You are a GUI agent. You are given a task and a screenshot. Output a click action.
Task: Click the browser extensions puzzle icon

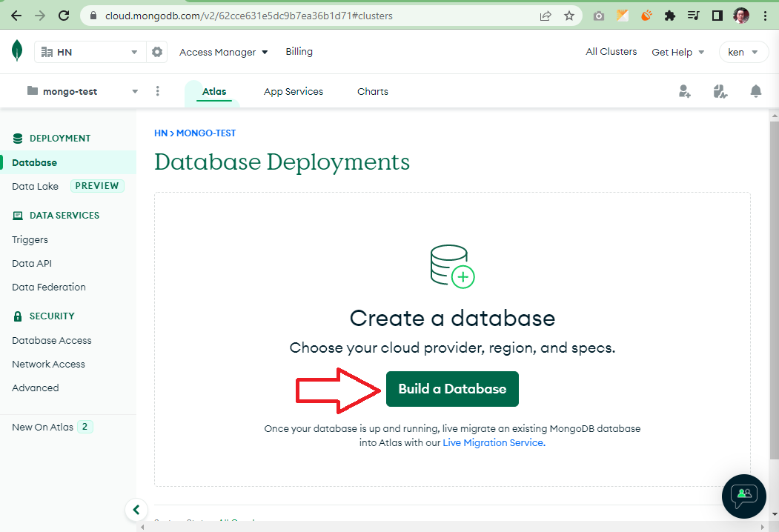pyautogui.click(x=669, y=15)
